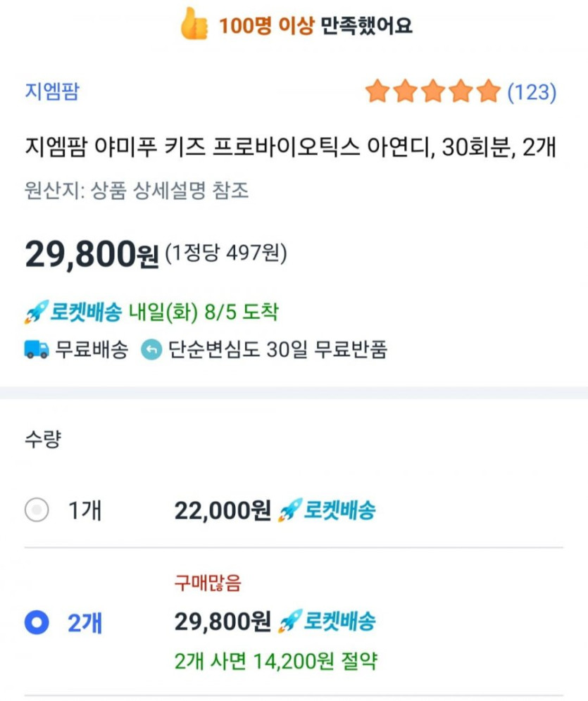Click the 로켓배송 내일(화) 8/5 도착 text
The width and height of the screenshot is (588, 701).
tap(163, 312)
